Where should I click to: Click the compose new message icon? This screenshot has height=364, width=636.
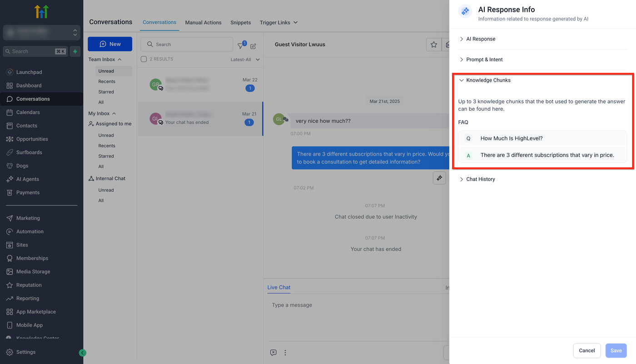pyautogui.click(x=253, y=46)
